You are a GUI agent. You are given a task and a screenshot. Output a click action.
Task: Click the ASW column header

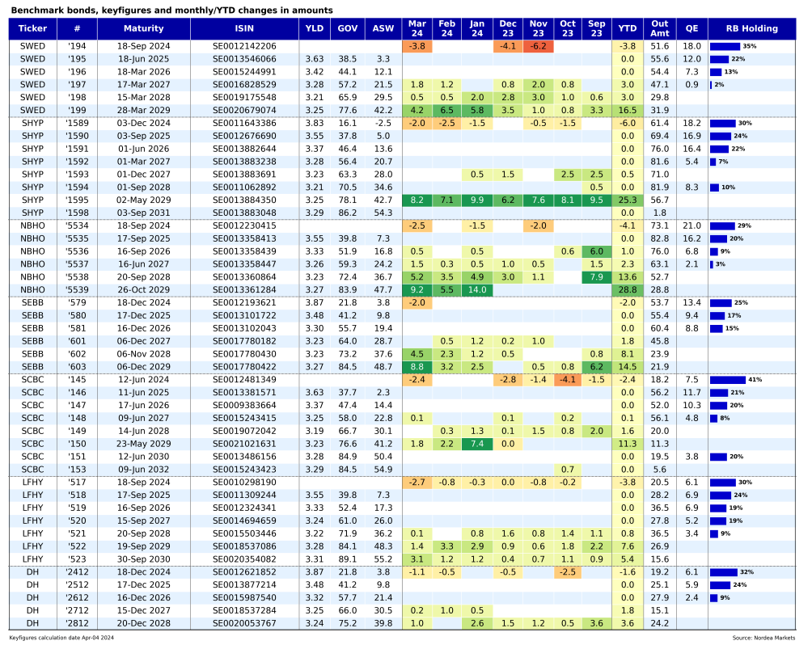(381, 28)
